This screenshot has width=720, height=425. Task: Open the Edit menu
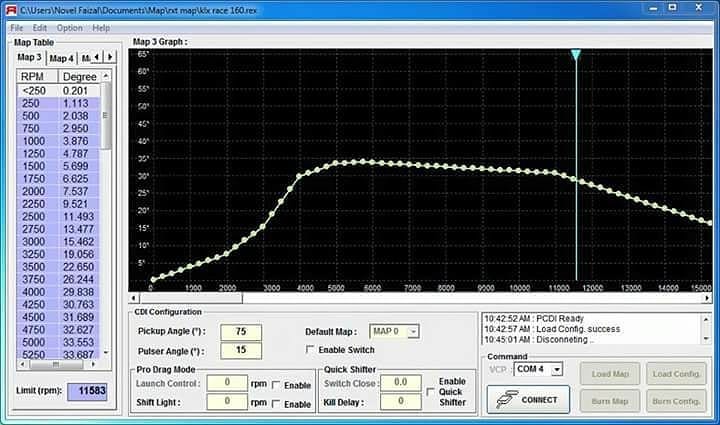[x=39, y=28]
